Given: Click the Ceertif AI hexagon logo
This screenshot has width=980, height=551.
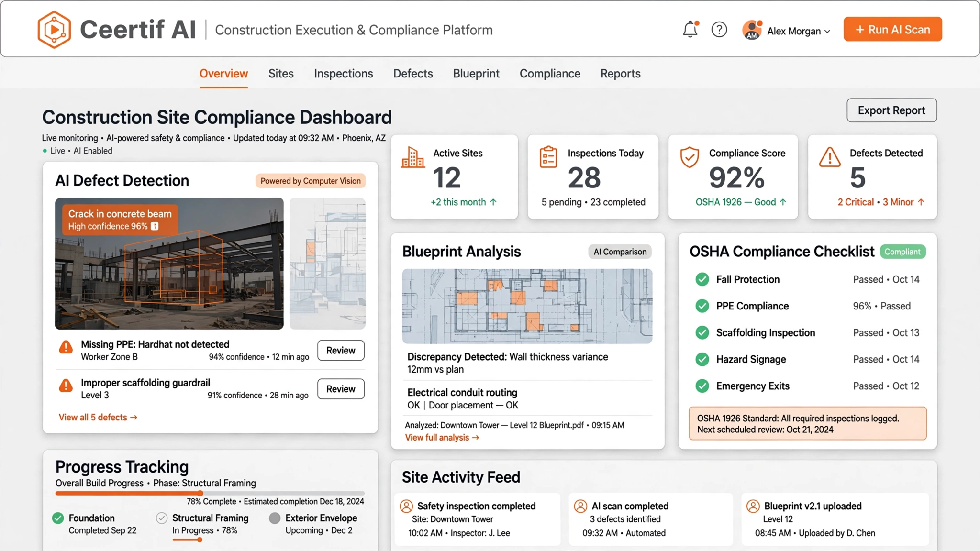Looking at the screenshot, I should (x=54, y=30).
